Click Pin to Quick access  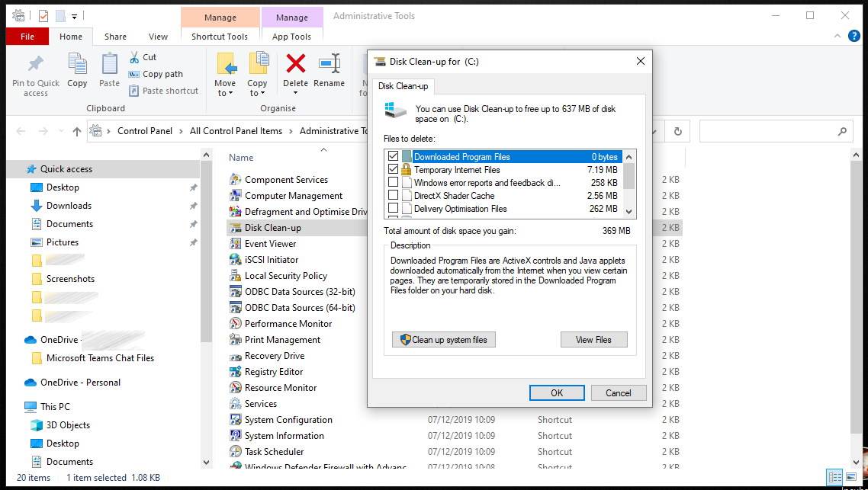point(34,72)
